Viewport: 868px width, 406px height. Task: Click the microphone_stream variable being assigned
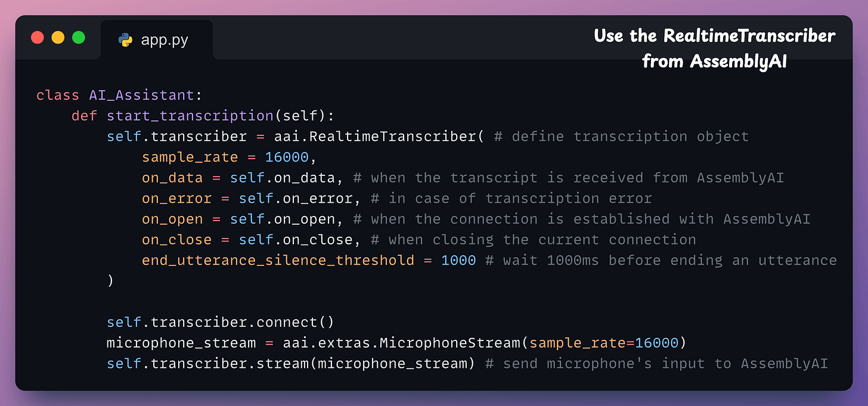[x=181, y=343]
